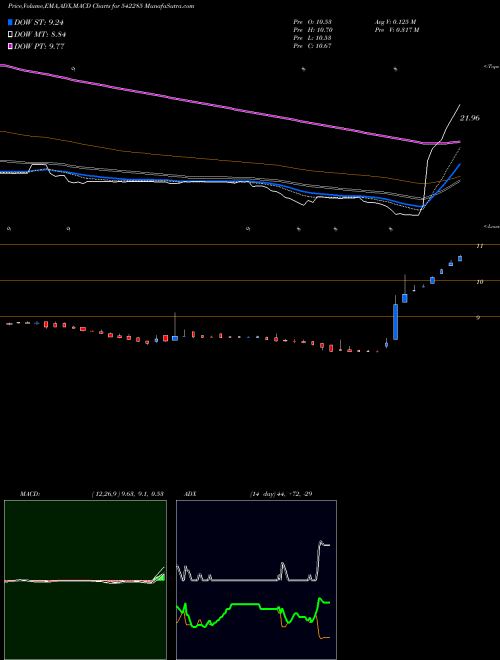Click the 'Pre C: 10.67' value

coord(313,46)
